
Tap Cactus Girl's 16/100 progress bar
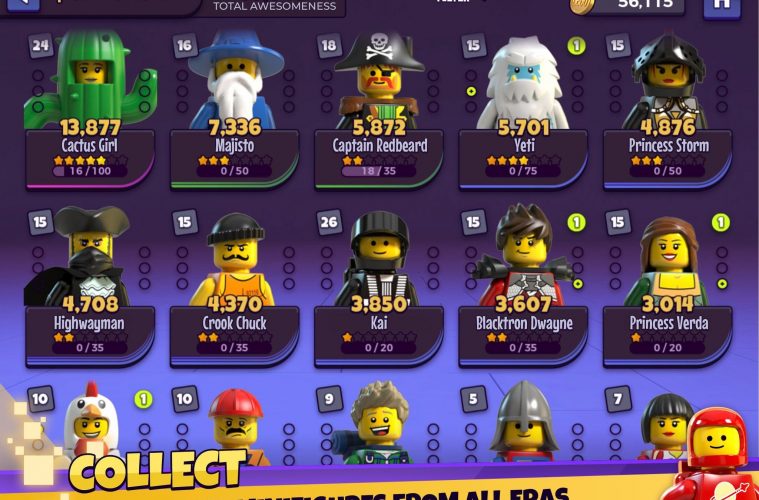click(x=90, y=171)
